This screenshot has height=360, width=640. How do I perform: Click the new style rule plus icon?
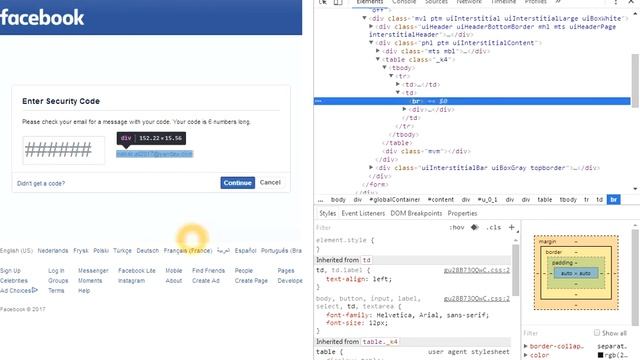[511, 227]
